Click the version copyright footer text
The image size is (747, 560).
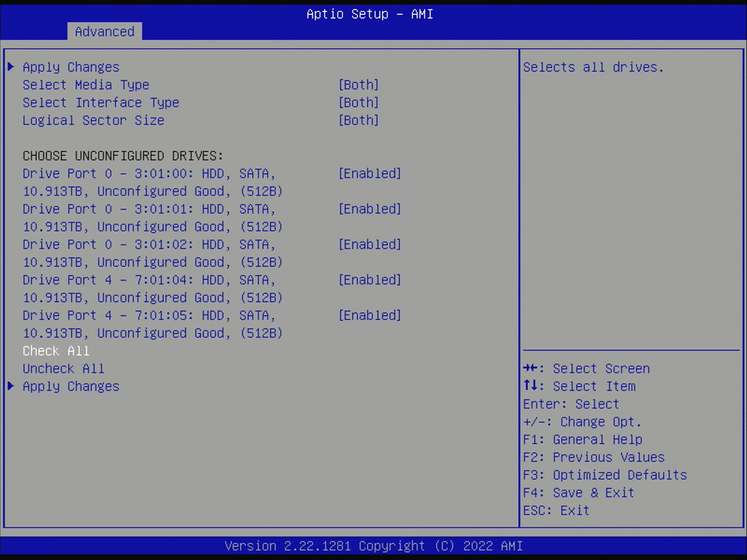click(374, 546)
